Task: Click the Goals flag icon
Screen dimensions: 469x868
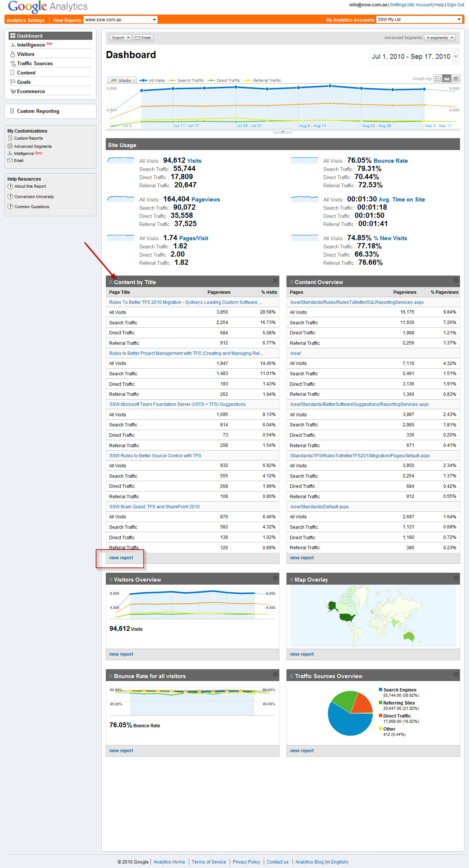Action: (x=13, y=82)
